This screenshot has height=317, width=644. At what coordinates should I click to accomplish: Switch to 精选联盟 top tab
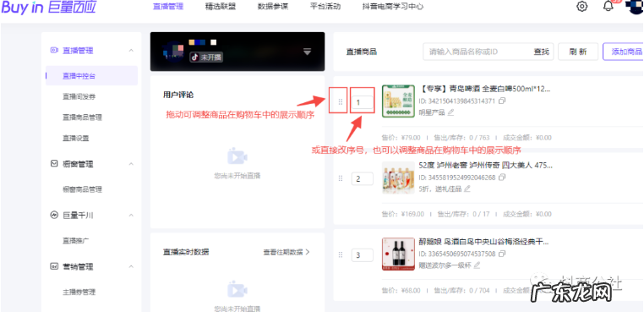click(x=221, y=7)
